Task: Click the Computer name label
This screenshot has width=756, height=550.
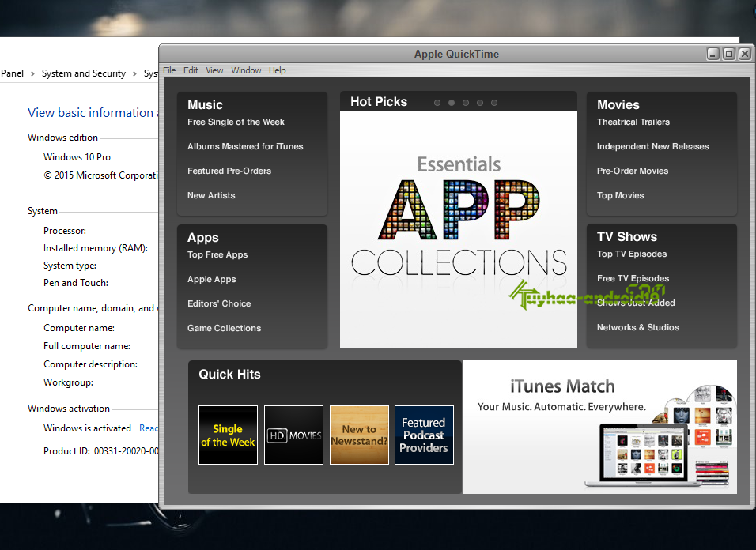Action: click(x=79, y=328)
